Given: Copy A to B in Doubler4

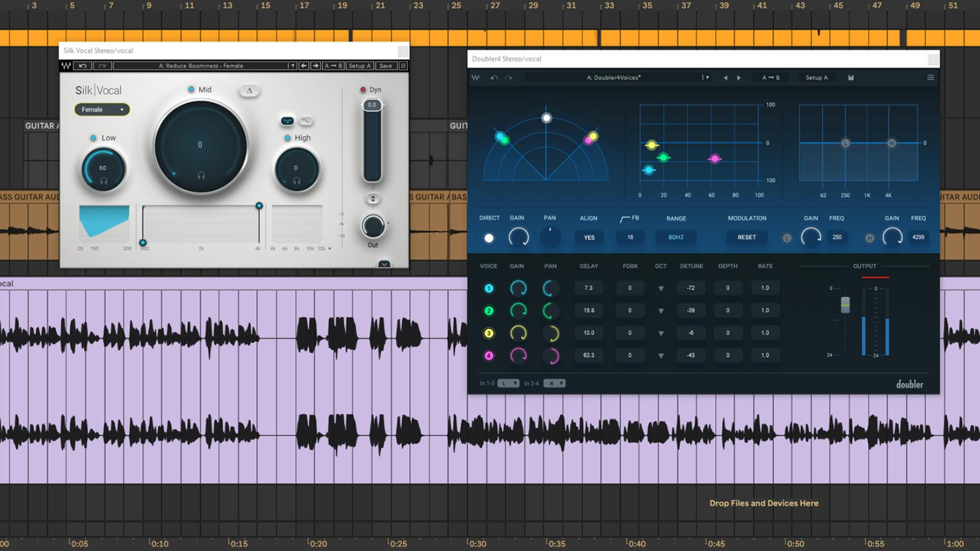Looking at the screenshot, I should [x=771, y=77].
